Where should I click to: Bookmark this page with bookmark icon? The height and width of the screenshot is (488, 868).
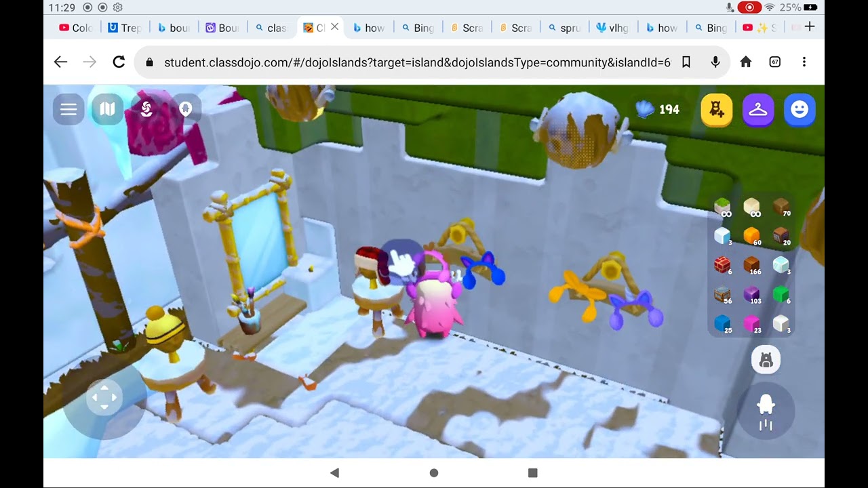[686, 62]
